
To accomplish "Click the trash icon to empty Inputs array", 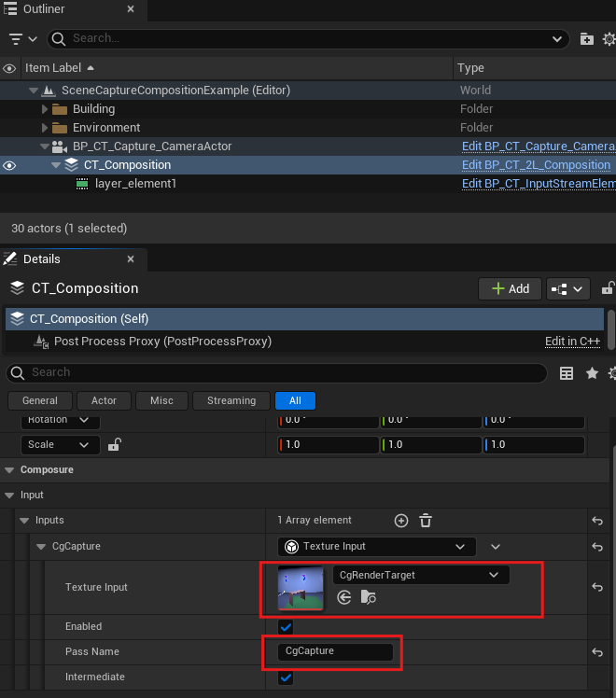I will point(426,520).
